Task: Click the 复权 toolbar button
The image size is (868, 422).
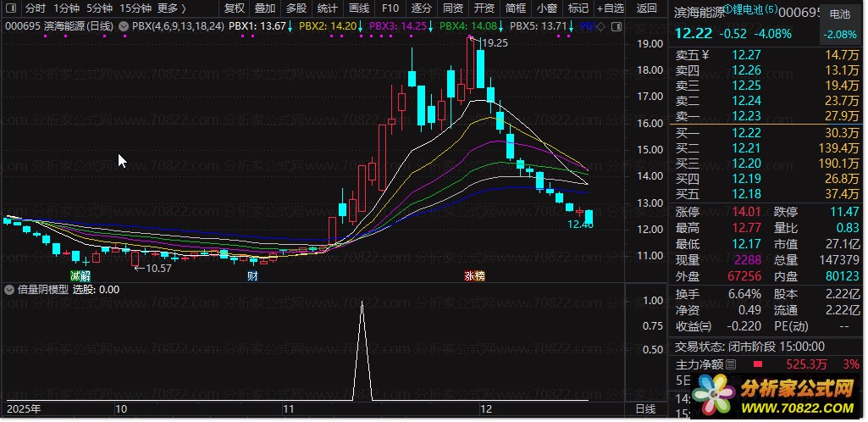Action: pos(235,8)
